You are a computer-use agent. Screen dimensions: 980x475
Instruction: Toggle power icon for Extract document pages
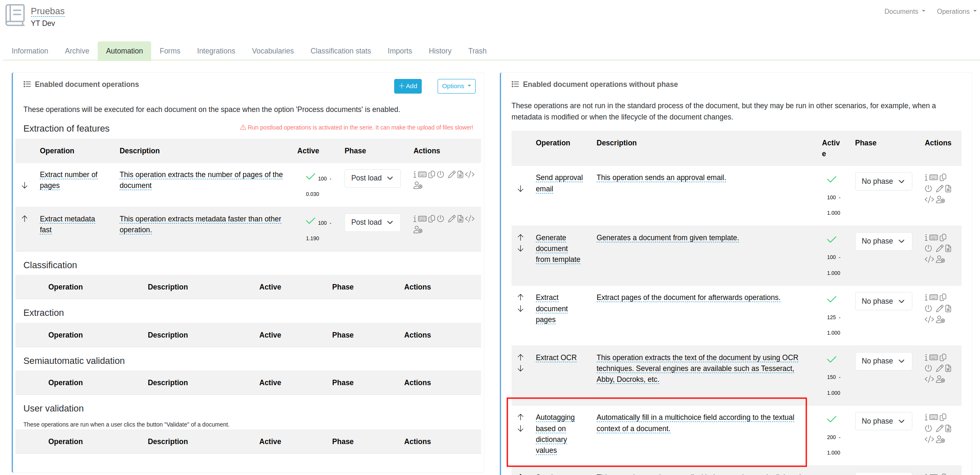pos(928,308)
